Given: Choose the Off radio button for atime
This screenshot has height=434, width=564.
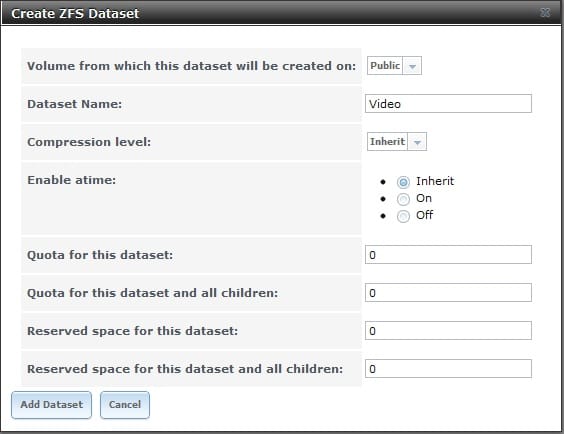Looking at the screenshot, I should tap(403, 216).
